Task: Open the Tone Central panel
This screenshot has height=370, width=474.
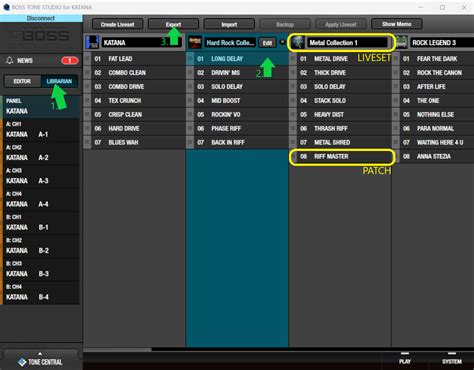Action: pos(40,361)
